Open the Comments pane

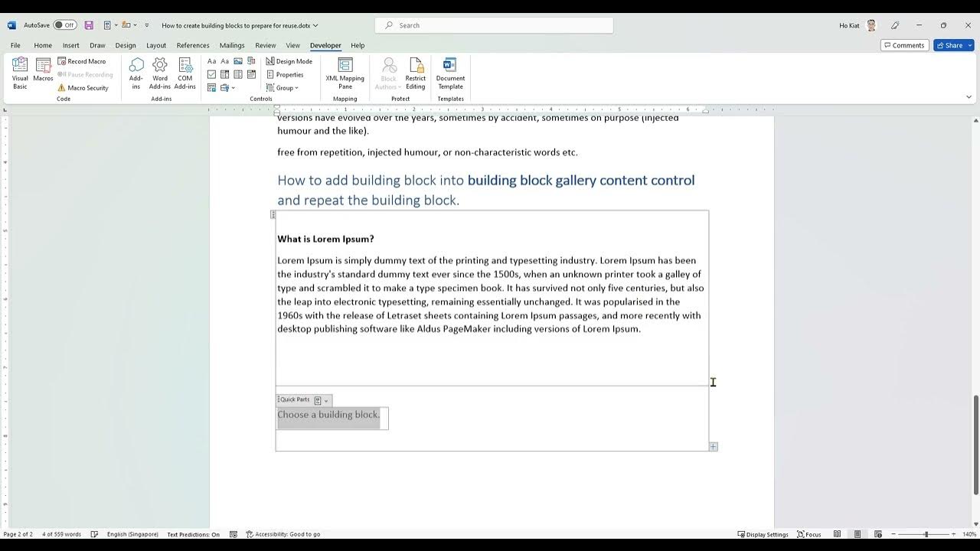pos(904,45)
